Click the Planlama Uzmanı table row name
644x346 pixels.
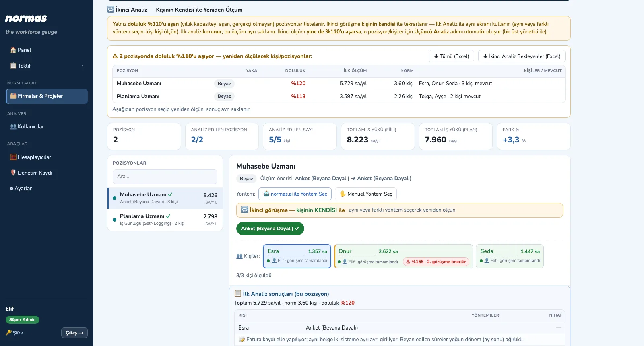(138, 97)
